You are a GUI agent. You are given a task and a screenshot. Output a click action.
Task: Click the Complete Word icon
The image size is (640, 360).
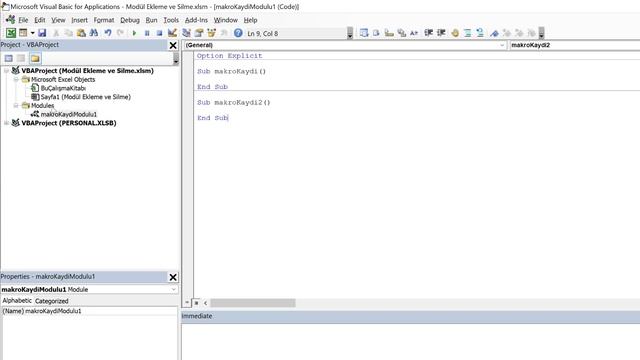coord(414,33)
